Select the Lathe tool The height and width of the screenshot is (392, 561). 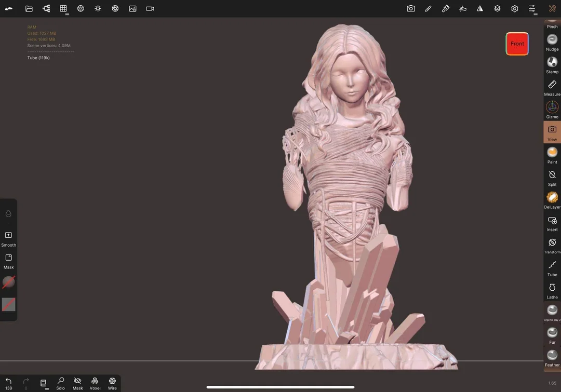552,290
